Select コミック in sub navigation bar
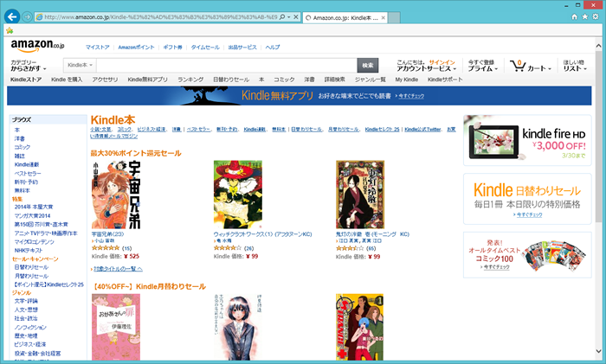 click(x=284, y=80)
